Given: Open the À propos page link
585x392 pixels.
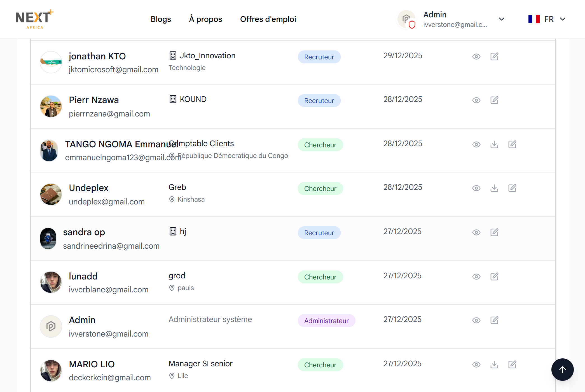Looking at the screenshot, I should [x=205, y=19].
